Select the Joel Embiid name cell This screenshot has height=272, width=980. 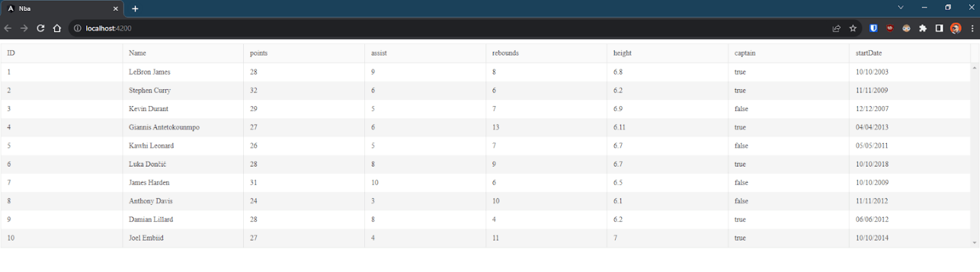click(x=183, y=238)
